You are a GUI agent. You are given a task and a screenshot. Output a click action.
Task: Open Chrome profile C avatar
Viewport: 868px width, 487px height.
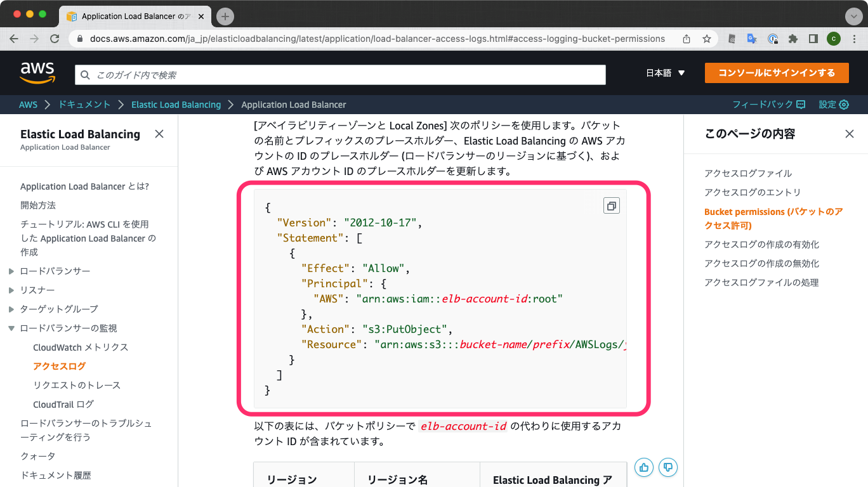coord(834,39)
